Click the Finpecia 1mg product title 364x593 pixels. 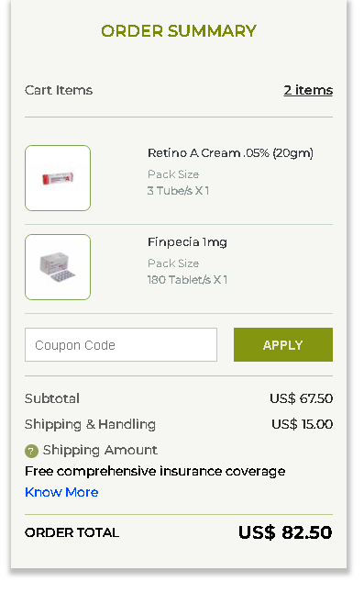coord(187,242)
